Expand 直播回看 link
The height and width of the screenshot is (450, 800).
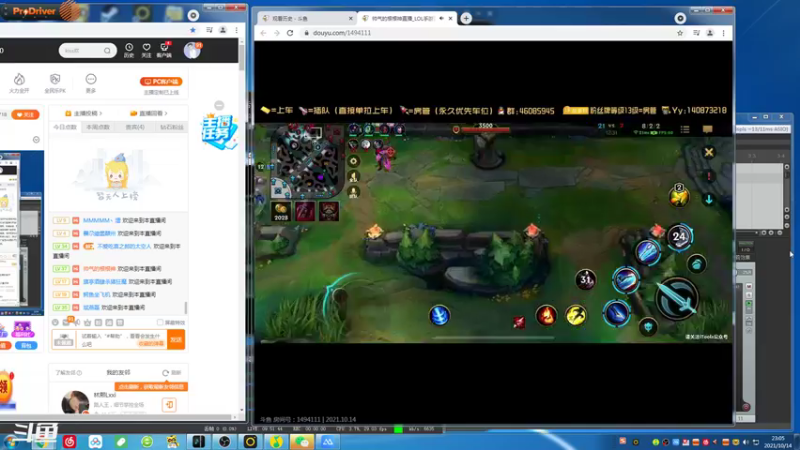[x=149, y=113]
